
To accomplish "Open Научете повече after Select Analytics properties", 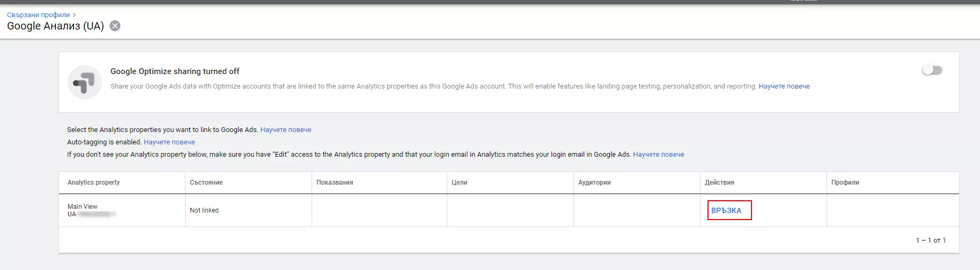I will [x=286, y=129].
